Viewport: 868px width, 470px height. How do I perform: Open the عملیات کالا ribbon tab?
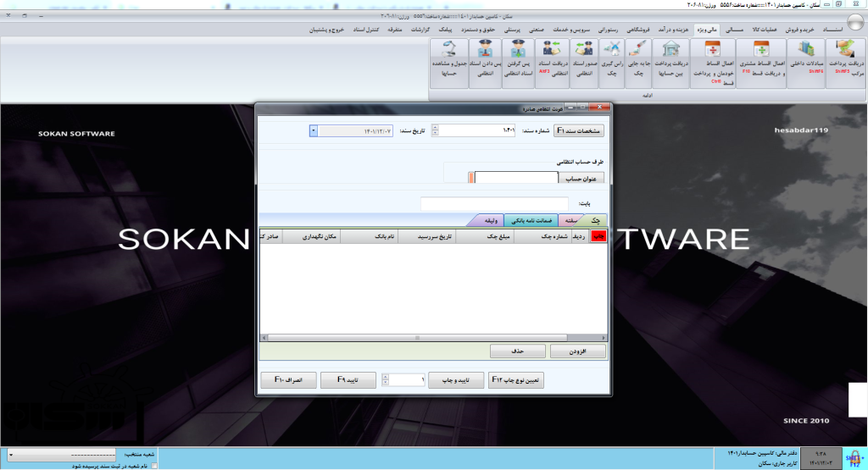click(764, 30)
